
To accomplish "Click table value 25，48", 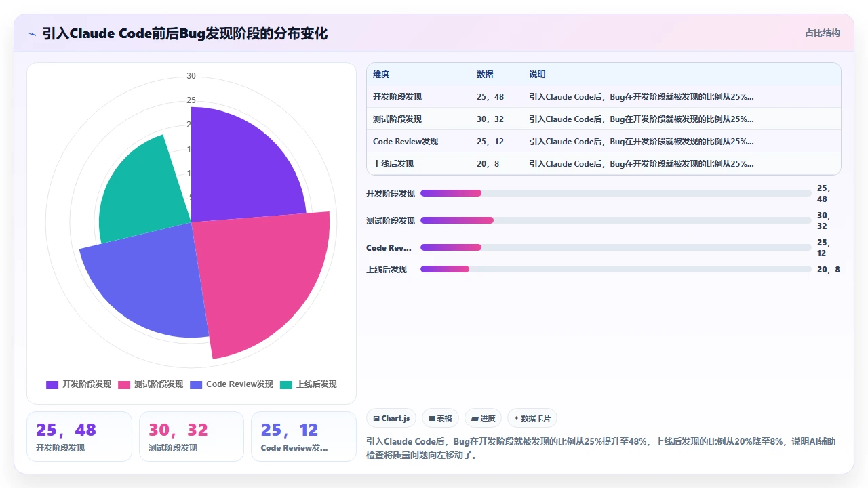I will pos(490,97).
